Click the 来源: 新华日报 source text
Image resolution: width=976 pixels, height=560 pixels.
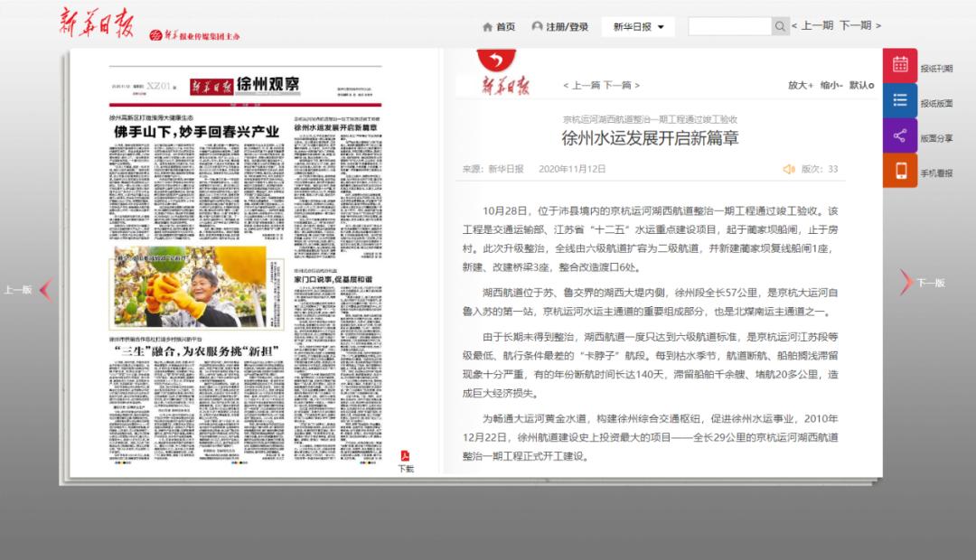(493, 169)
